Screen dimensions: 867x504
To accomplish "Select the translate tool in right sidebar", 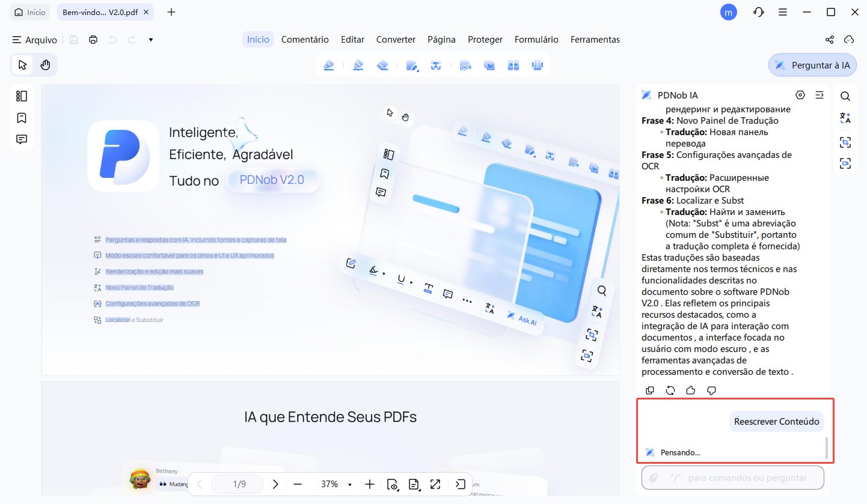I will 845,118.
